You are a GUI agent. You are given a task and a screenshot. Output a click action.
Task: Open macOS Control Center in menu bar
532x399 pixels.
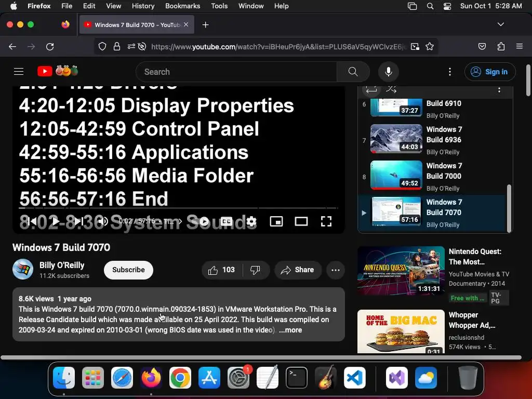[447, 6]
